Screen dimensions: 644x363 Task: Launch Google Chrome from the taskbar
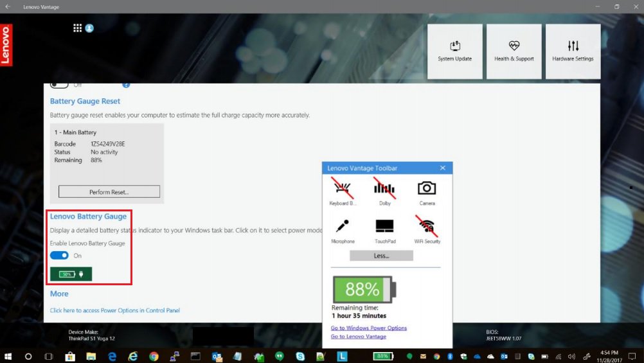[x=154, y=356]
